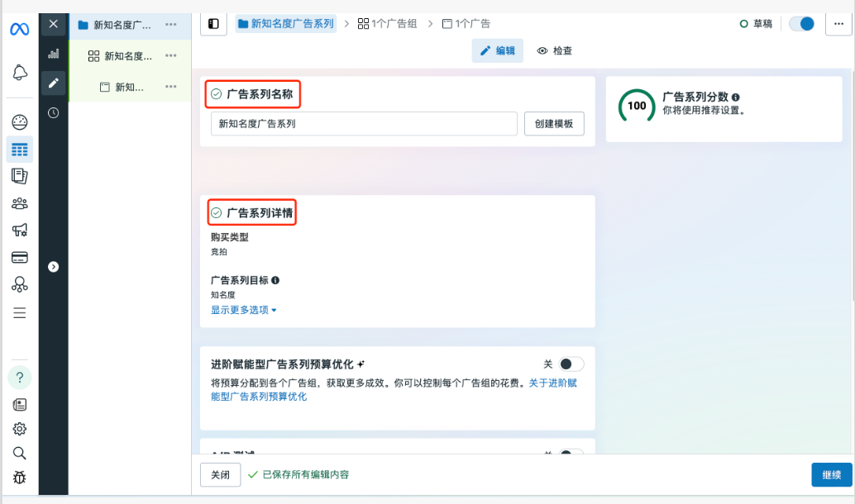Click the bug report icon
This screenshot has width=855, height=504.
20,477
